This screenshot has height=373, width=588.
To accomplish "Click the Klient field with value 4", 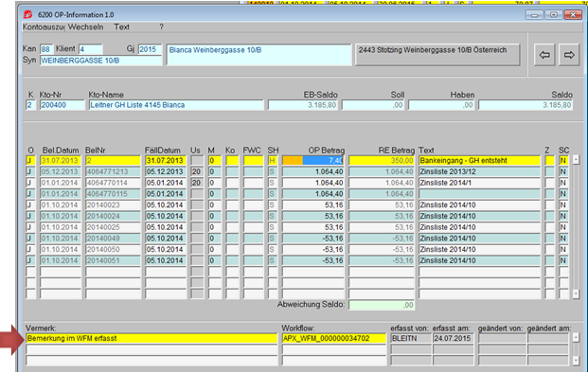I will [x=90, y=49].
